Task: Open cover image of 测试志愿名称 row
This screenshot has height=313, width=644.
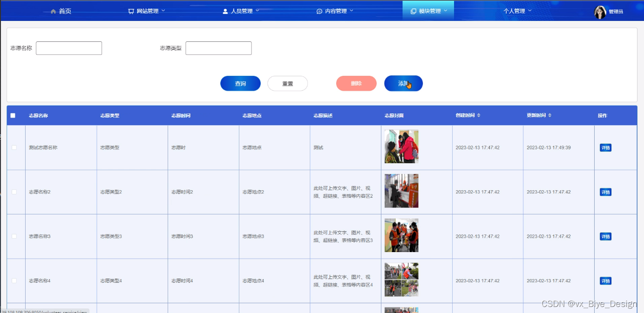Action: click(401, 147)
